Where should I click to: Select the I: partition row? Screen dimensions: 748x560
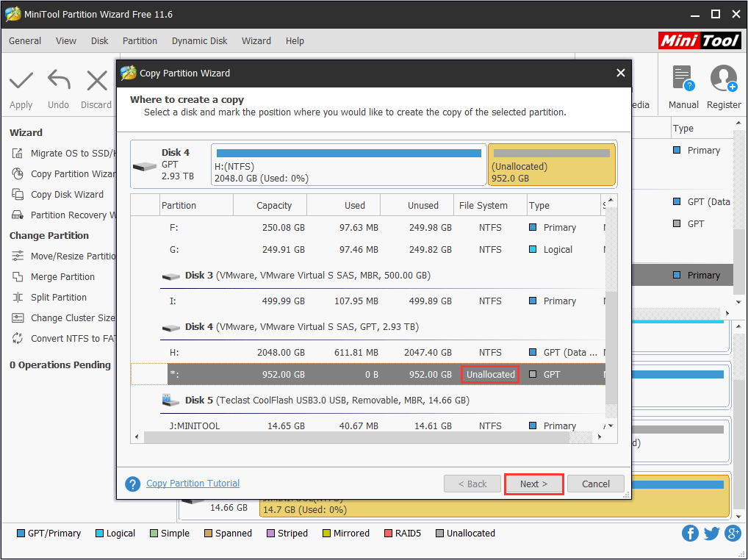click(368, 301)
